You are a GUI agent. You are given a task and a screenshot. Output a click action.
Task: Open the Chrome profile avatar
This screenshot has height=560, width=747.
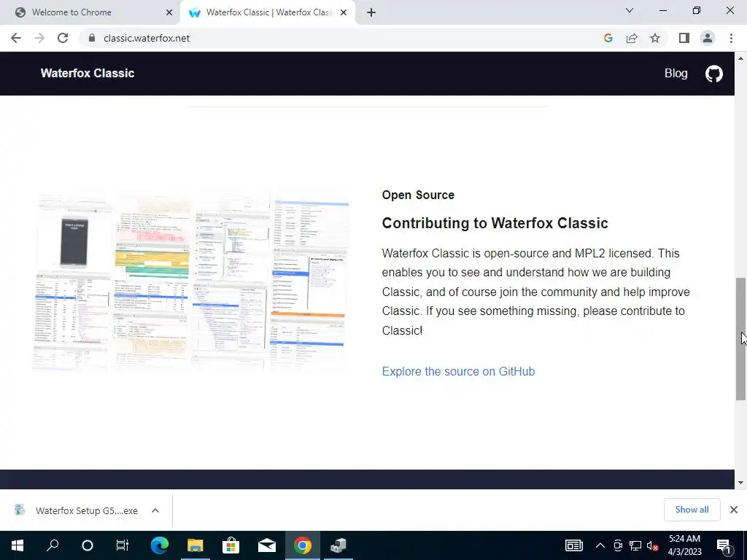[708, 38]
